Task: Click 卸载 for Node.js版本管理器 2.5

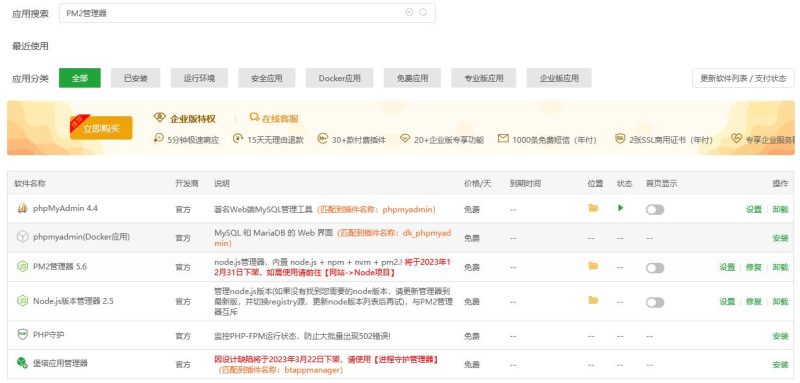Action: (x=780, y=301)
